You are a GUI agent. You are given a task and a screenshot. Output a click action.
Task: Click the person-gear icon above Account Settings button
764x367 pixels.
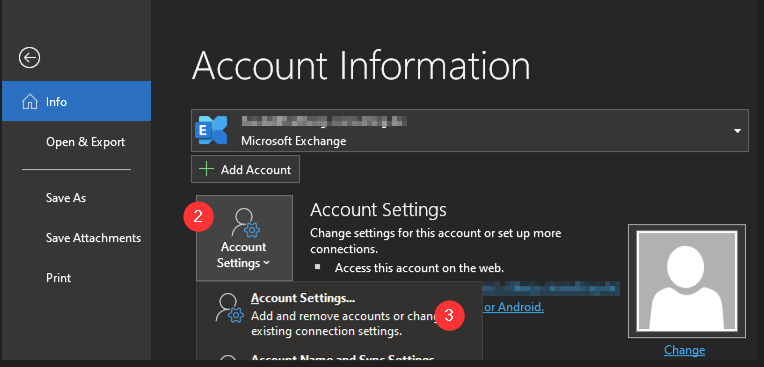tap(245, 223)
